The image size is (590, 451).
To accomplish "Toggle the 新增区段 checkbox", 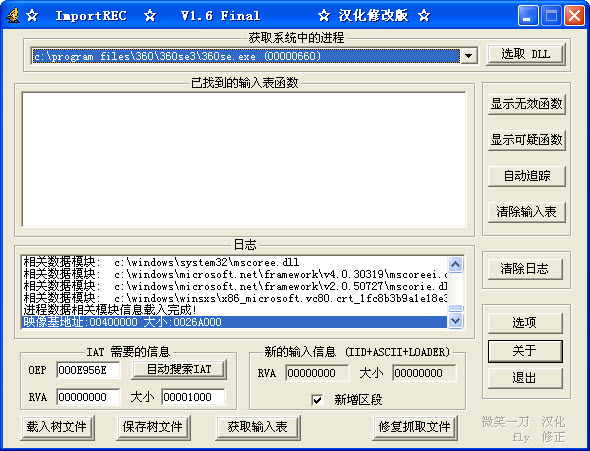I will point(317,399).
